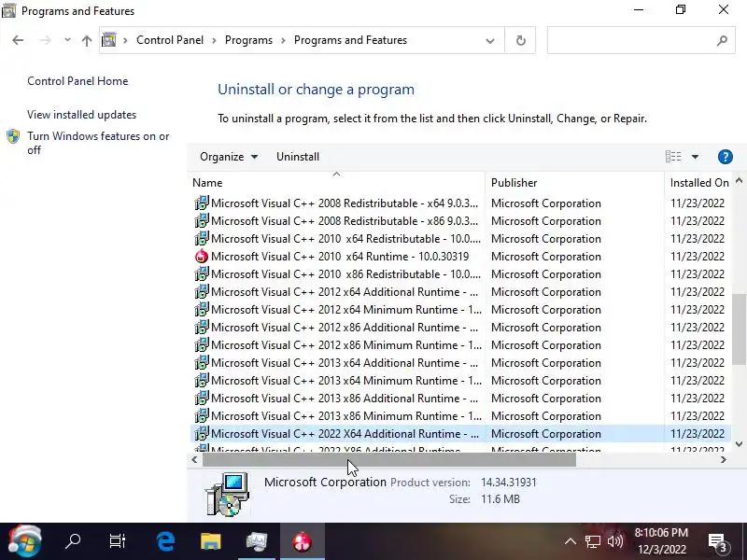Open Task View on the taskbar

coord(118,541)
